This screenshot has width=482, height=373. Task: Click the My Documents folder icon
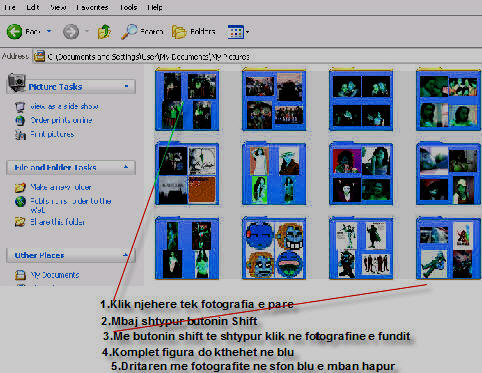pos(20,275)
